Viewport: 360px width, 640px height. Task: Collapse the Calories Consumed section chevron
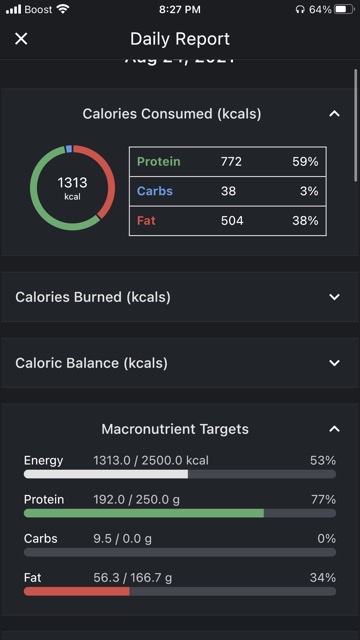[x=334, y=114]
